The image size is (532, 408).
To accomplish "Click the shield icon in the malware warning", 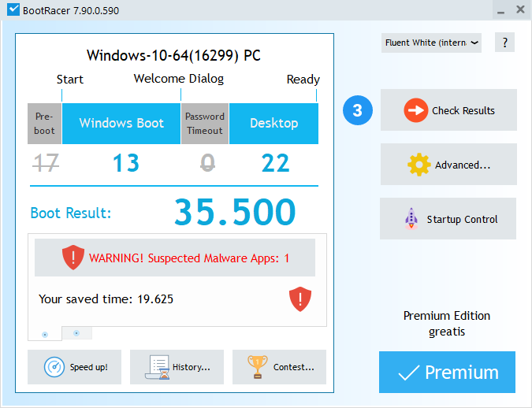I will pyautogui.click(x=73, y=258).
